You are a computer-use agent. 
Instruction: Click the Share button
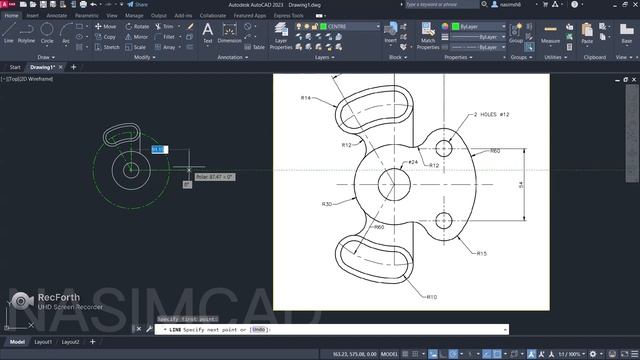pos(138,4)
